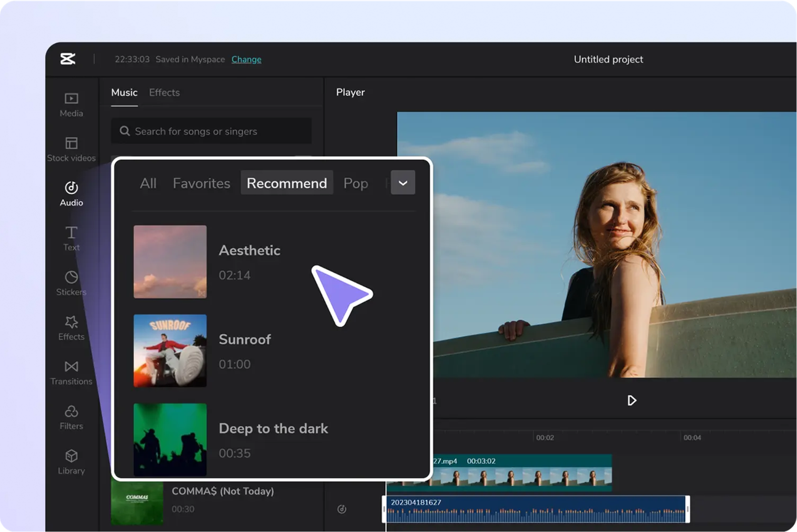This screenshot has height=532, width=797.
Task: Play the video preview
Action: tap(632, 400)
